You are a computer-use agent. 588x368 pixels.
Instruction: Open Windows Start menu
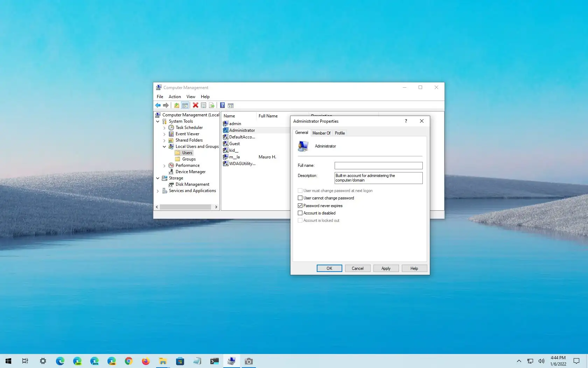tap(8, 361)
